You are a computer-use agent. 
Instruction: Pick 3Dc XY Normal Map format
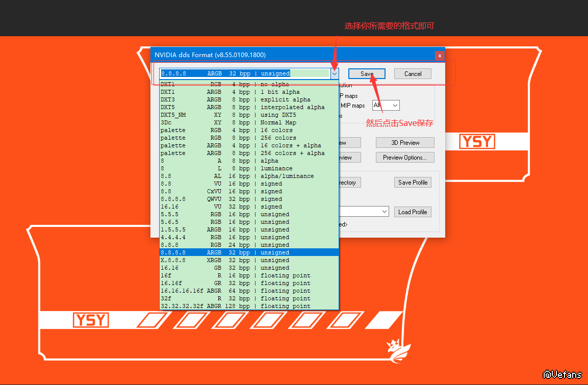[x=249, y=122]
